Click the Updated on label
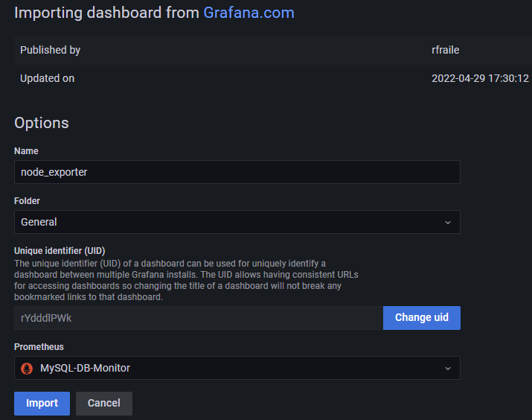 [47, 79]
